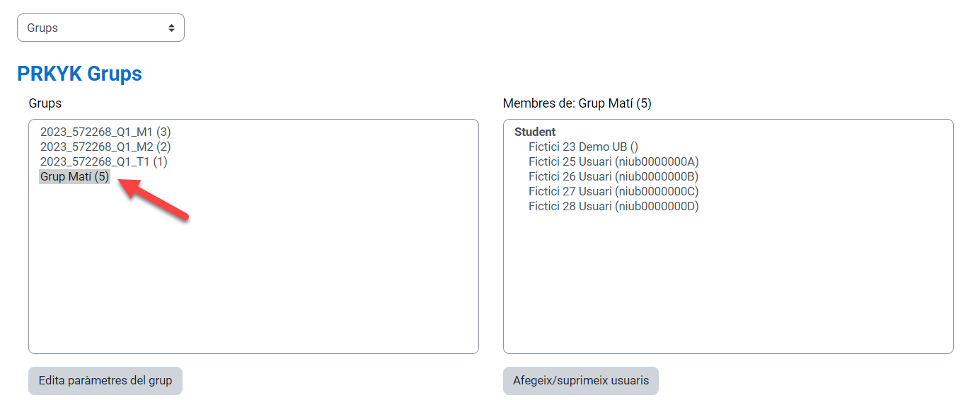
Task: Select member Fictici 23 Demo UB
Action: pos(583,147)
